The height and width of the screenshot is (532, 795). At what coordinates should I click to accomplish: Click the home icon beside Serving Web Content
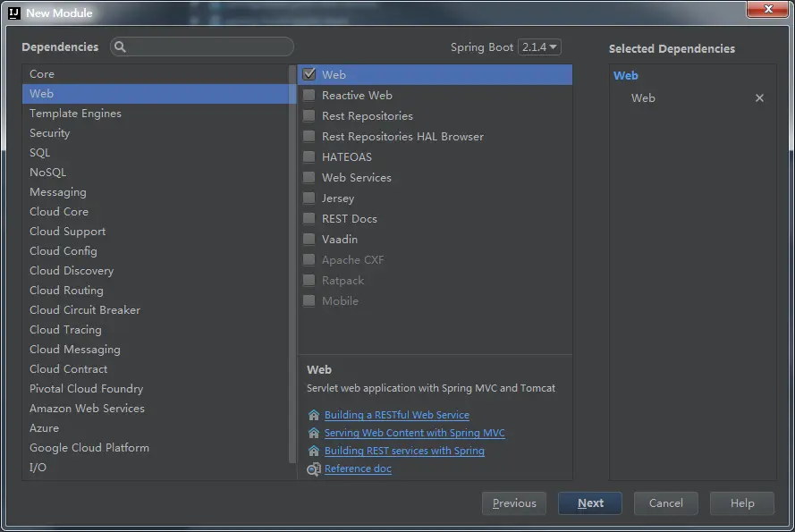(x=314, y=433)
